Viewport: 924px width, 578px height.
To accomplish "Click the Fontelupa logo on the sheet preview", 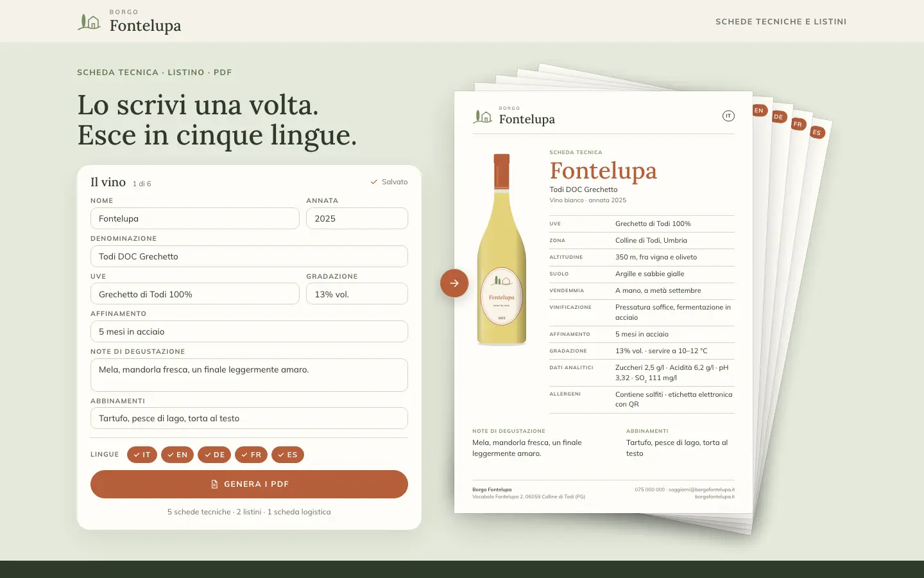I will (x=514, y=117).
